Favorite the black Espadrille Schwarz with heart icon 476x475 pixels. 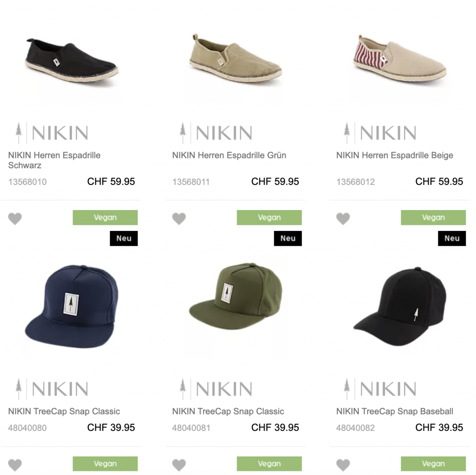tap(15, 218)
